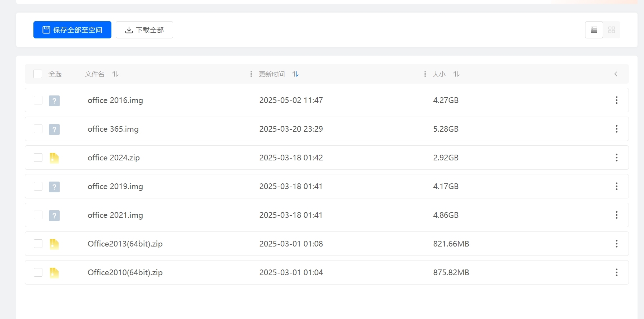
Task: Check the box for Office2010(64bit).zip
Action: pos(38,272)
